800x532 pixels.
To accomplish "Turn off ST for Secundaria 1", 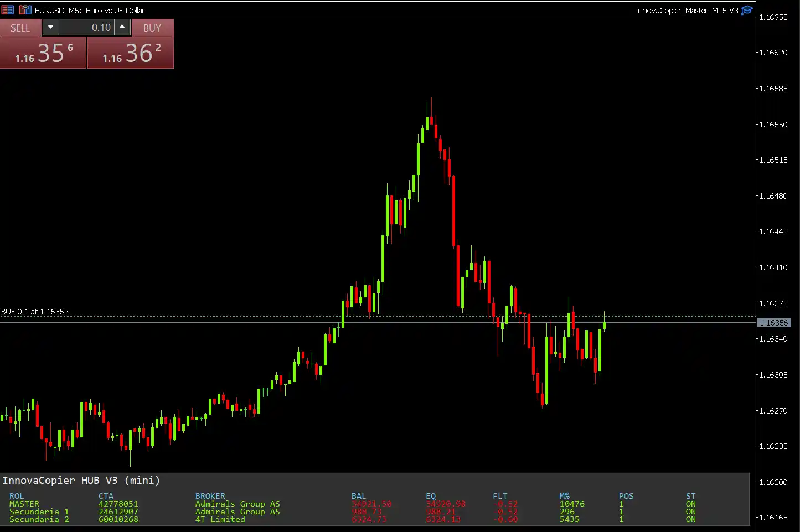I will tap(690, 512).
